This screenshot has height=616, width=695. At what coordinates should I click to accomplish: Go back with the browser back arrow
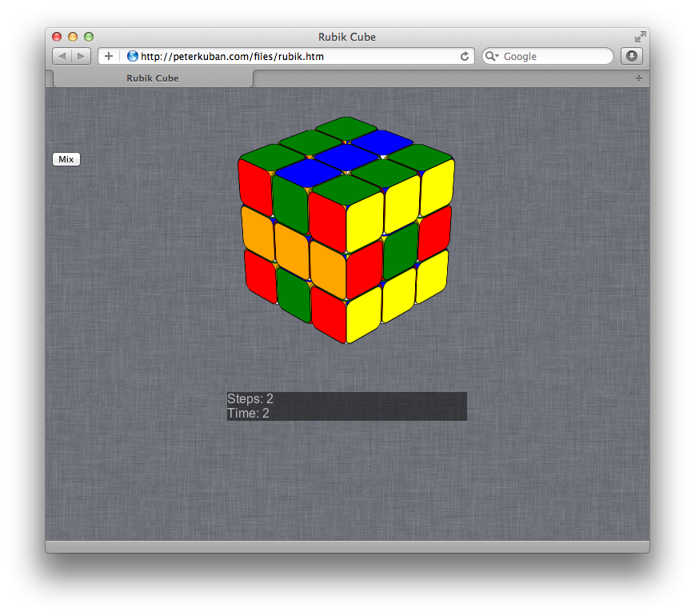pyautogui.click(x=62, y=56)
